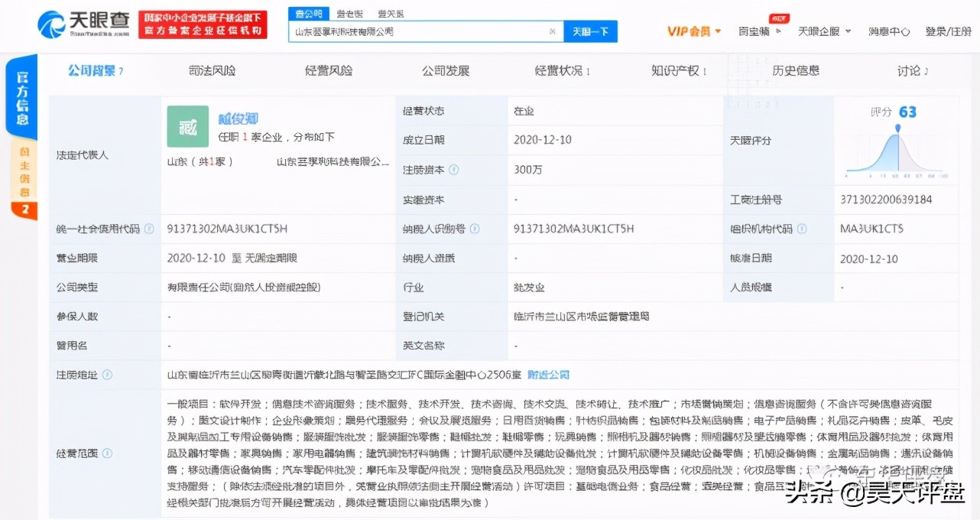Click the legal representative's green avatar icon
The image size is (980, 520).
187,125
